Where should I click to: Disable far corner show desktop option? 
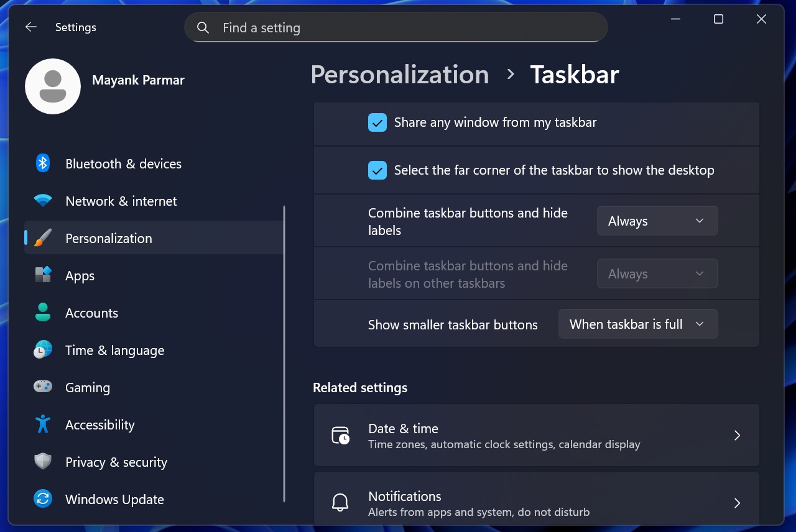(377, 170)
